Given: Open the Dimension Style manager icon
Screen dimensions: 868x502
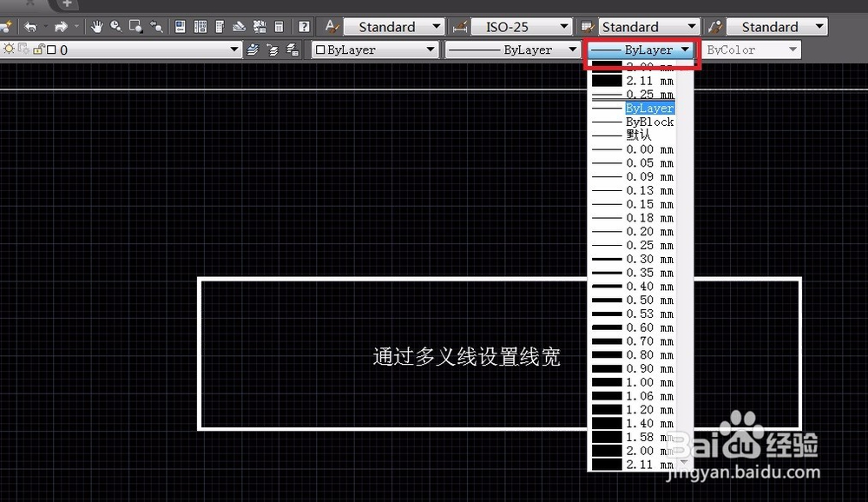Looking at the screenshot, I should pos(459,27).
